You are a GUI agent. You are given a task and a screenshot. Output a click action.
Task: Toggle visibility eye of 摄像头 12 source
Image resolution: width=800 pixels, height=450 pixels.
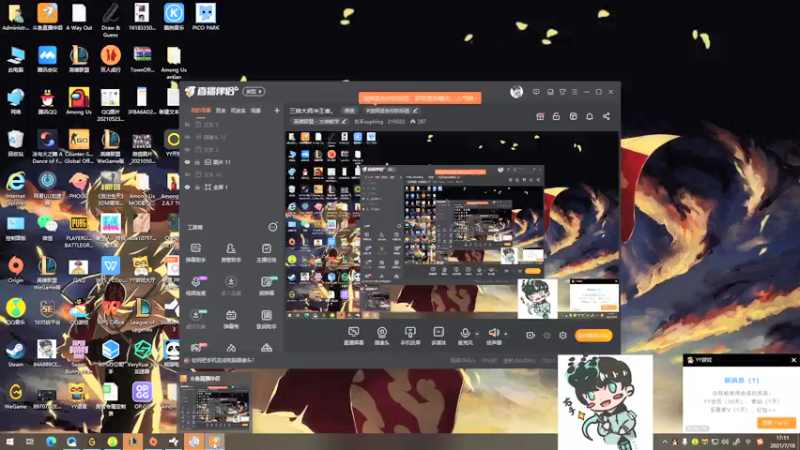click(187, 137)
